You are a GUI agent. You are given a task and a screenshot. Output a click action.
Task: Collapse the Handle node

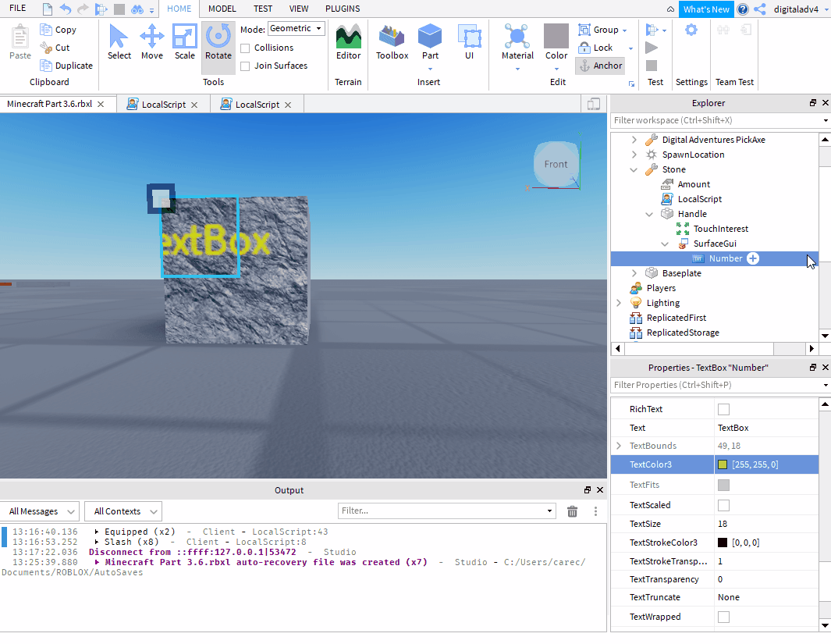pos(649,214)
